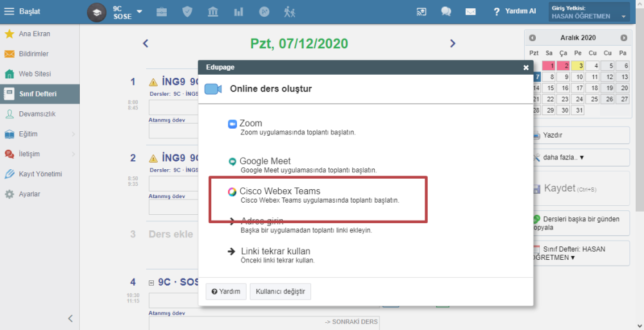The width and height of the screenshot is (644, 330).
Task: Click warning icon on lesson 1
Action: (x=153, y=82)
